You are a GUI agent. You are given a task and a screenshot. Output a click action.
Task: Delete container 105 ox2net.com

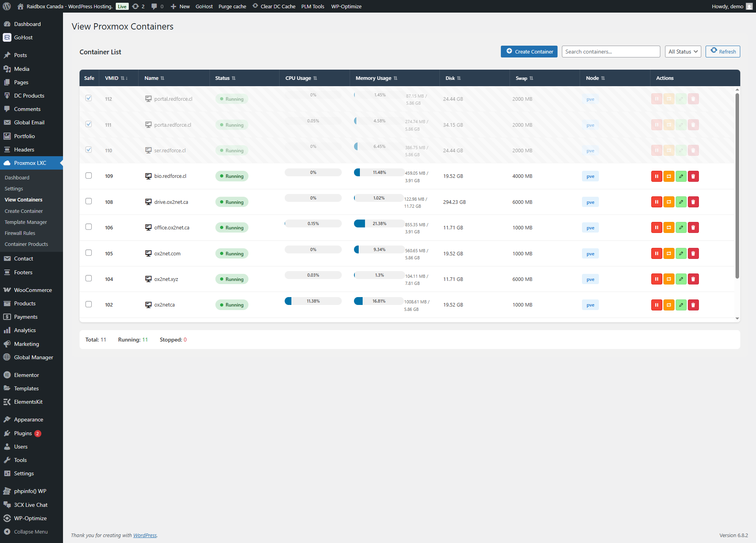pyautogui.click(x=693, y=253)
